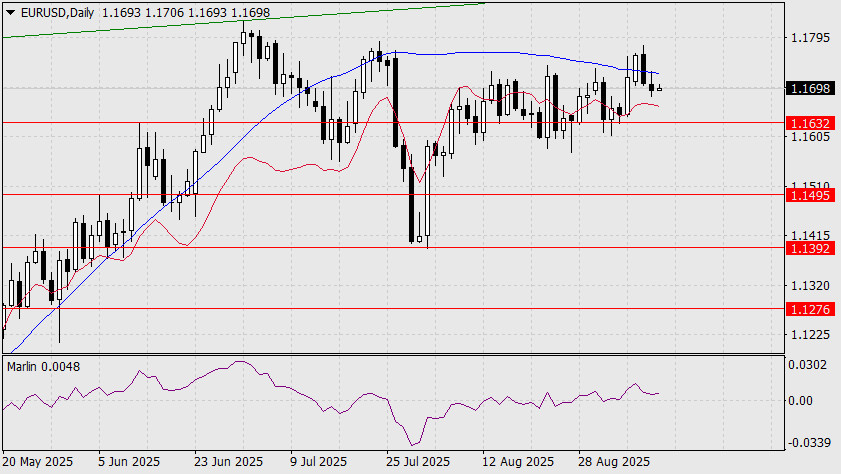
Task: Click the OHLC values 1.1693 1.1706 1.1693 1.1698
Action: click(186, 12)
